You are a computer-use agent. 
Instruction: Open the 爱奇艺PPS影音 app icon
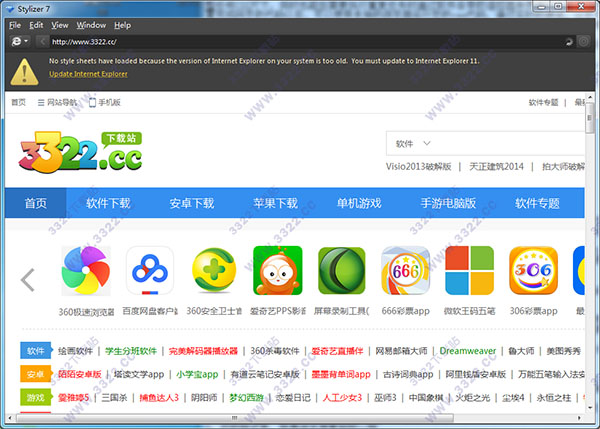(278, 271)
